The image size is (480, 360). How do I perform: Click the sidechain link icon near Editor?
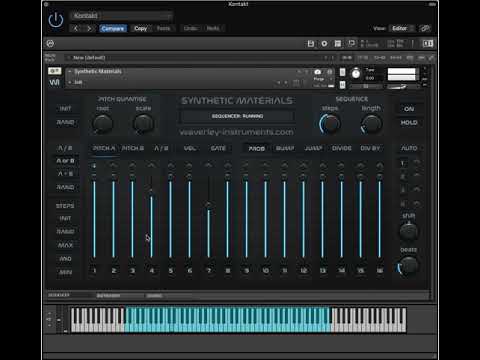coord(425,28)
